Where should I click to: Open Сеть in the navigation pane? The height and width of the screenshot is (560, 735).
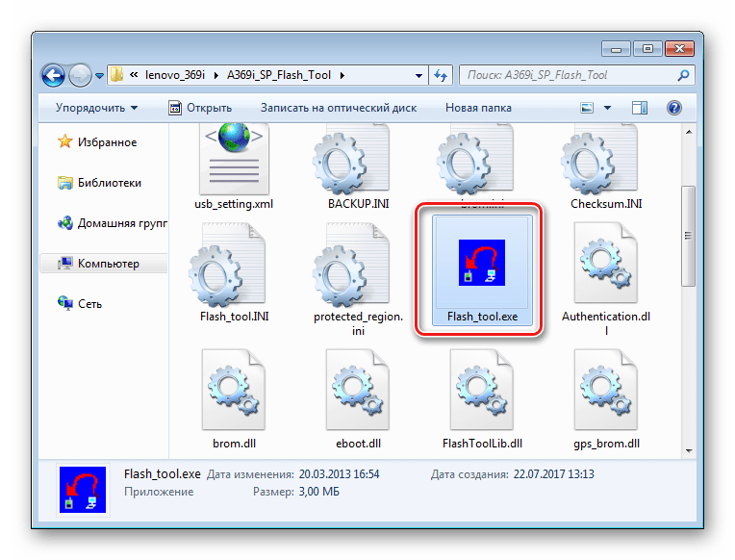(x=80, y=303)
